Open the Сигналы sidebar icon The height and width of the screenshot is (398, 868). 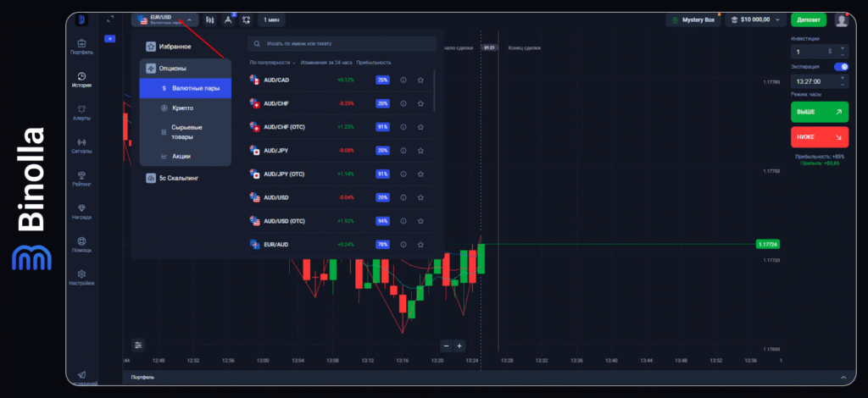pyautogui.click(x=81, y=146)
